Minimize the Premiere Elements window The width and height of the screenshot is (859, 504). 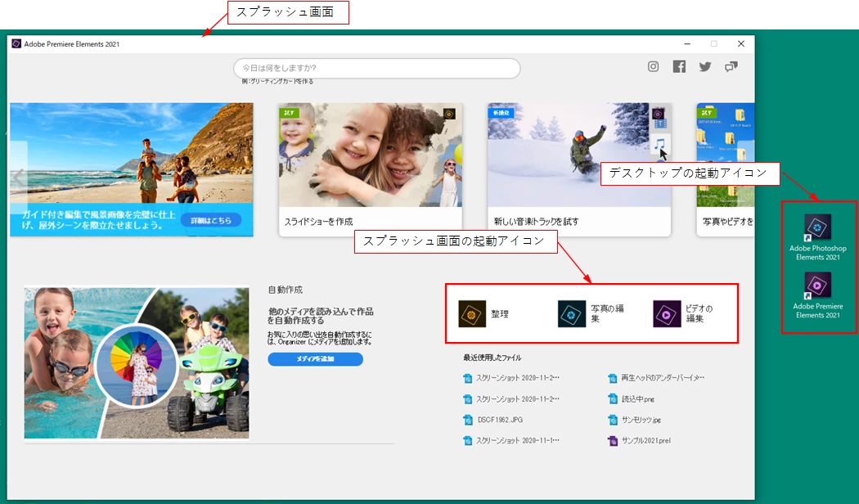pyautogui.click(x=687, y=44)
